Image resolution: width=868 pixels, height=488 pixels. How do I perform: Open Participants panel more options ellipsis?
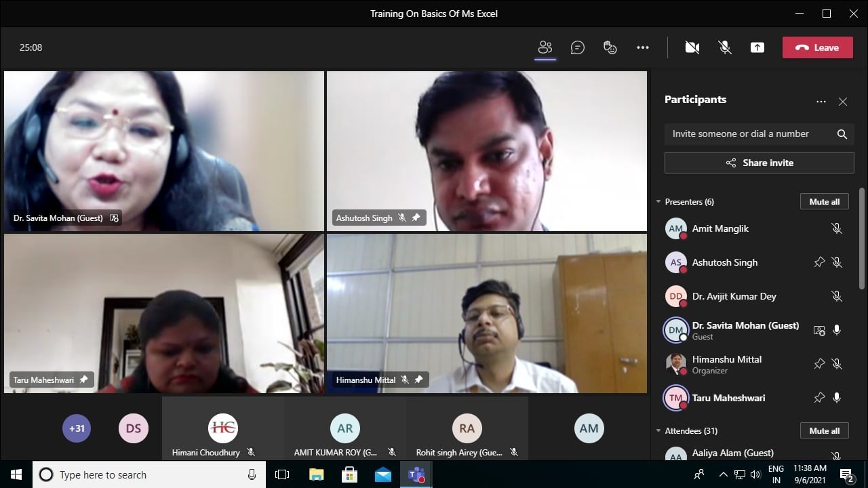click(x=821, y=102)
